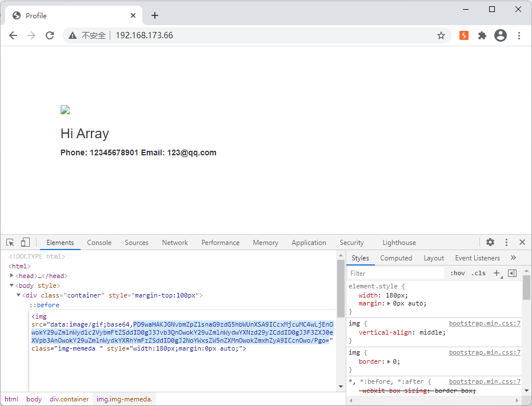The width and height of the screenshot is (532, 406).
Task: Open bootstrap.min.css:7 link for vertical-align rule
Action: pyautogui.click(x=484, y=323)
